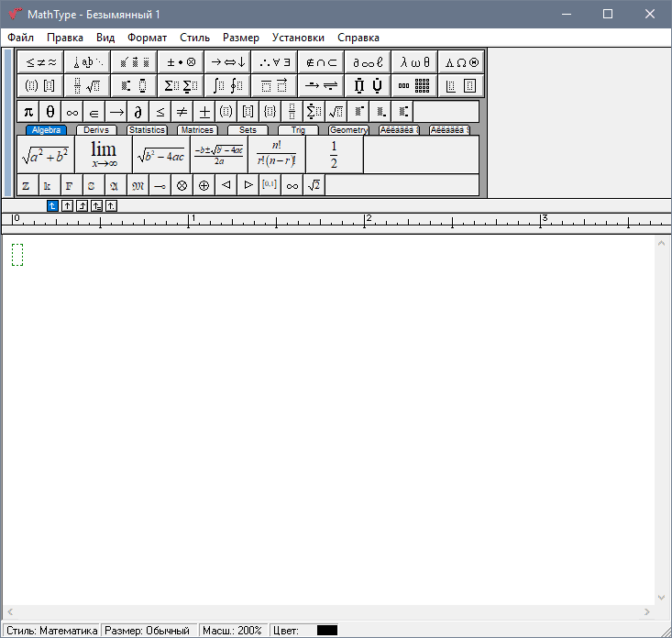This screenshot has width=672, height=638.
Task: Open the arrow symbols palette
Action: 227,62
